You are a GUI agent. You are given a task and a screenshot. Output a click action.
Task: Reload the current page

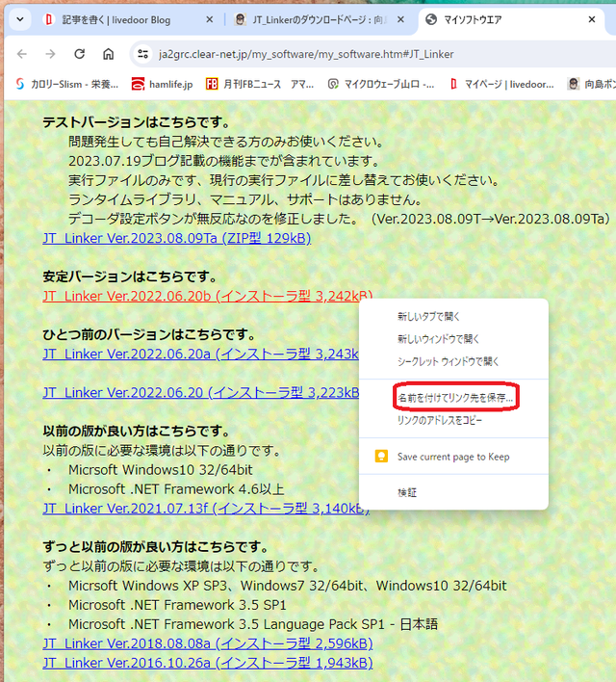pos(79,54)
